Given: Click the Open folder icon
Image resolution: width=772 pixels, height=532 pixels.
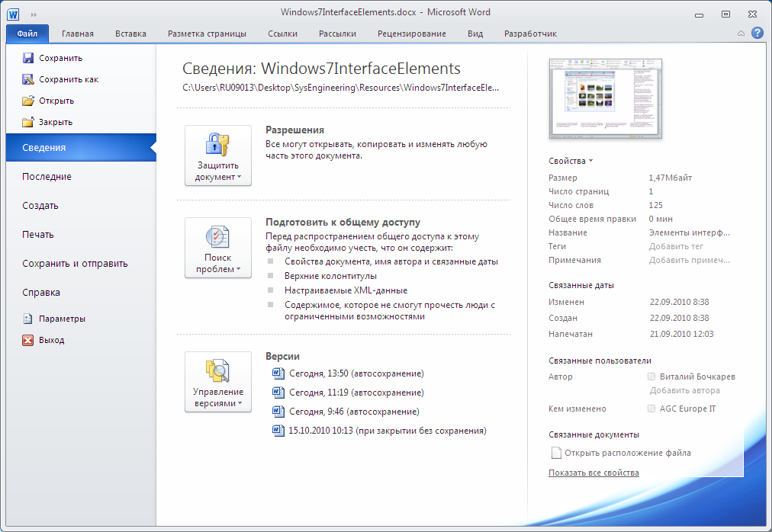Looking at the screenshot, I should tap(28, 101).
